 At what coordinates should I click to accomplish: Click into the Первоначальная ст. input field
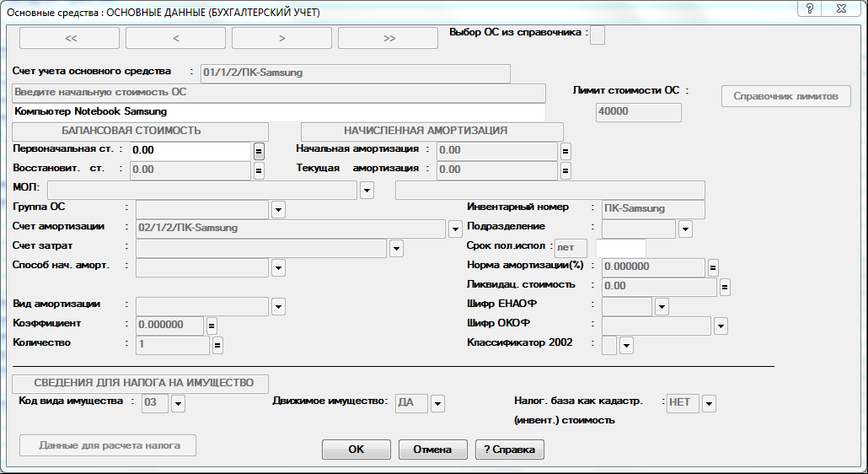[190, 150]
